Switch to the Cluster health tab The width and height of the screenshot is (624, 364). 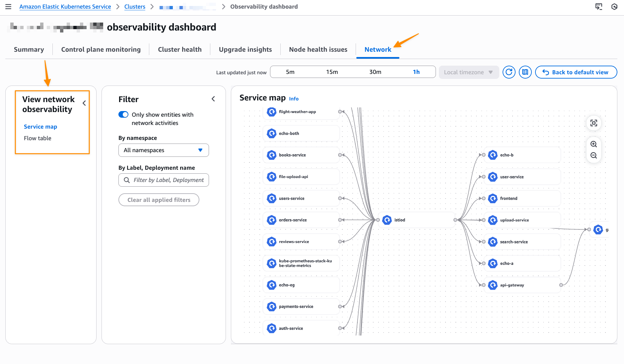pos(180,49)
